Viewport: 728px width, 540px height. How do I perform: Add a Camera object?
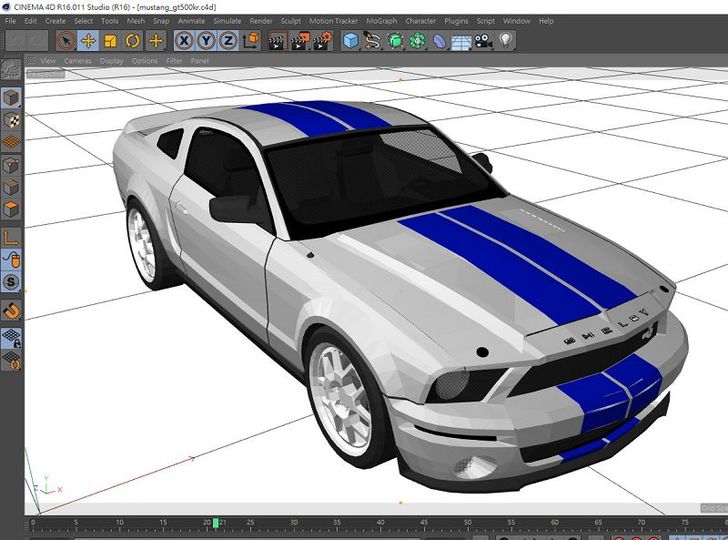point(484,41)
